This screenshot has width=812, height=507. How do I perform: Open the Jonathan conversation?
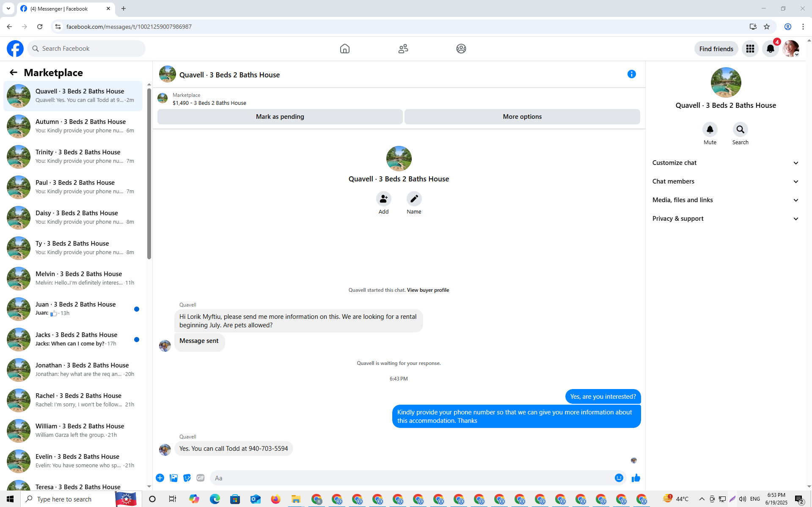pyautogui.click(x=73, y=370)
